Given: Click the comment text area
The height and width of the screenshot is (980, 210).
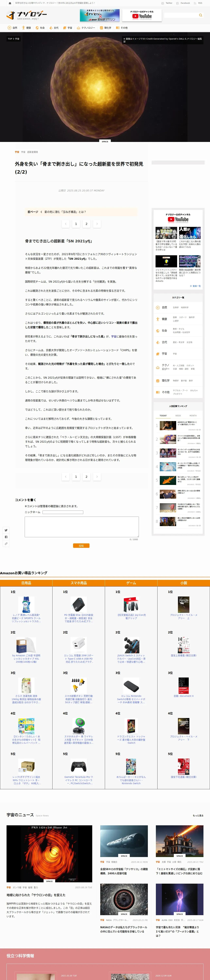Looking at the screenshot, I should (82, 527).
